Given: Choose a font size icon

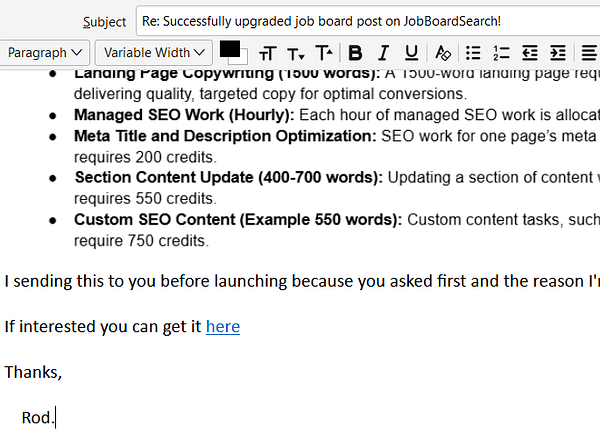Looking at the screenshot, I should (x=267, y=53).
